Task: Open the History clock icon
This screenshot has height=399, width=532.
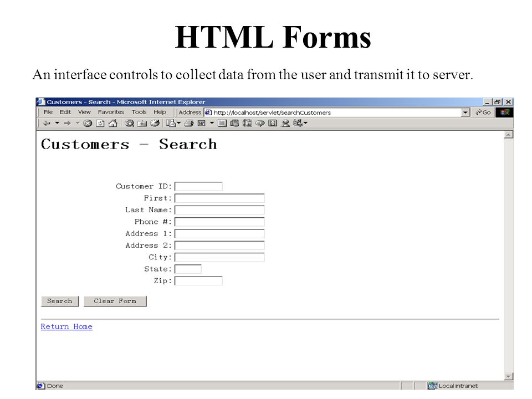Action: coord(155,123)
